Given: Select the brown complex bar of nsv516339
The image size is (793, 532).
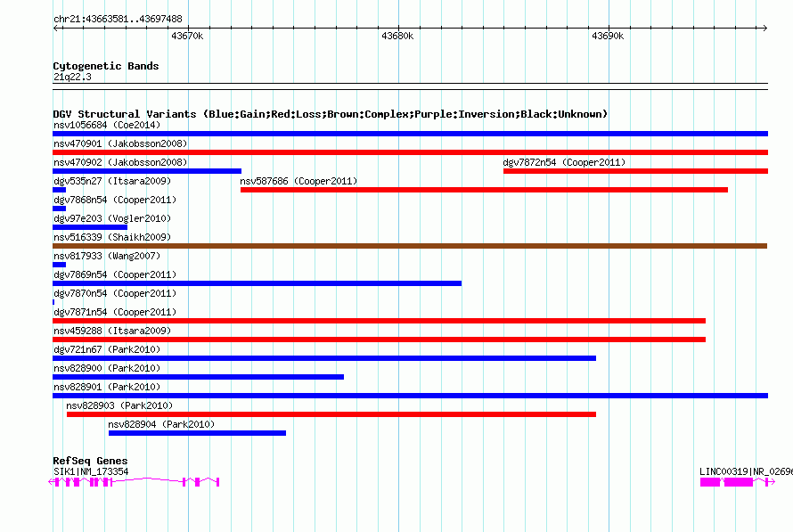Looking at the screenshot, I should (x=410, y=246).
